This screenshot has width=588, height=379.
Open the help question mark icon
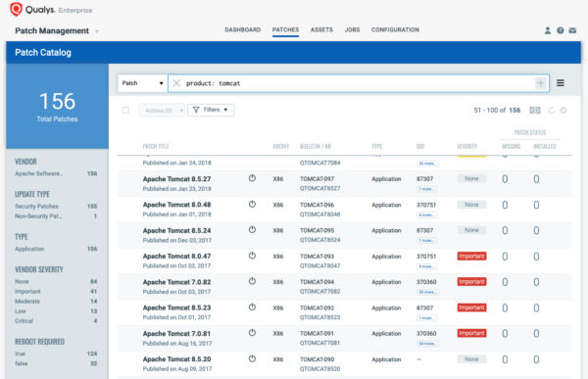click(x=560, y=30)
